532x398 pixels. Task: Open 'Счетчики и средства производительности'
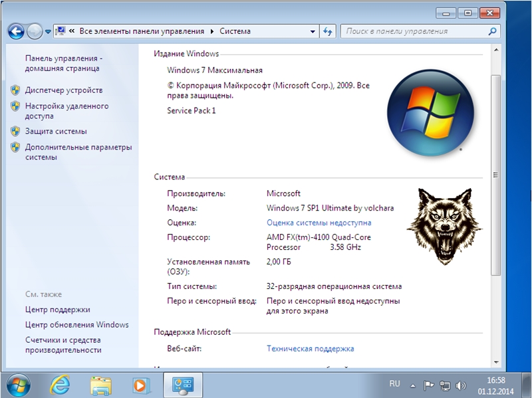pyautogui.click(x=63, y=345)
